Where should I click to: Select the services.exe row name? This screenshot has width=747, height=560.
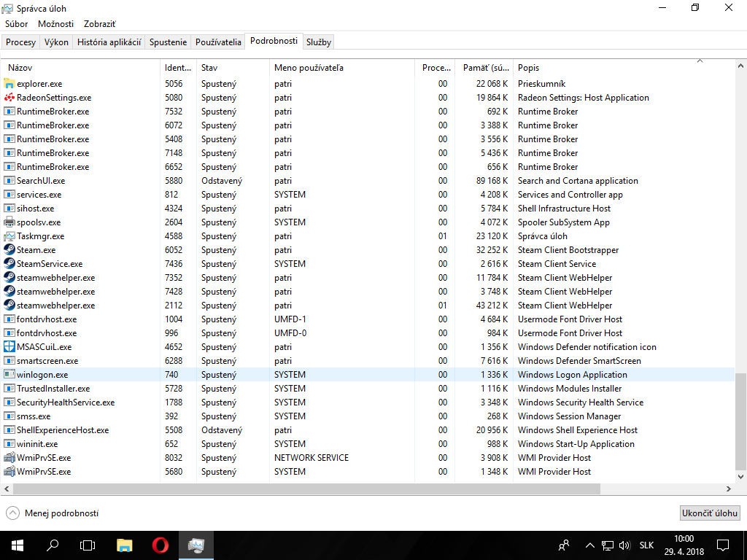[x=39, y=195]
